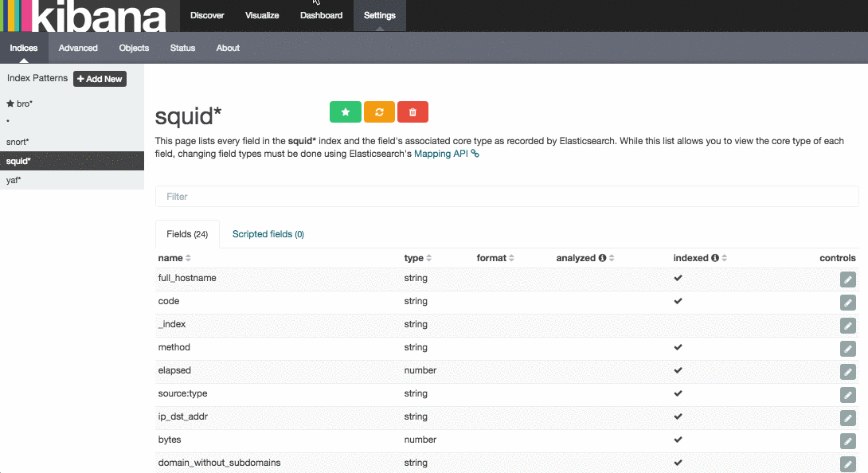Sort fields by name column arrows
The width and height of the screenshot is (868, 473).
pyautogui.click(x=188, y=258)
